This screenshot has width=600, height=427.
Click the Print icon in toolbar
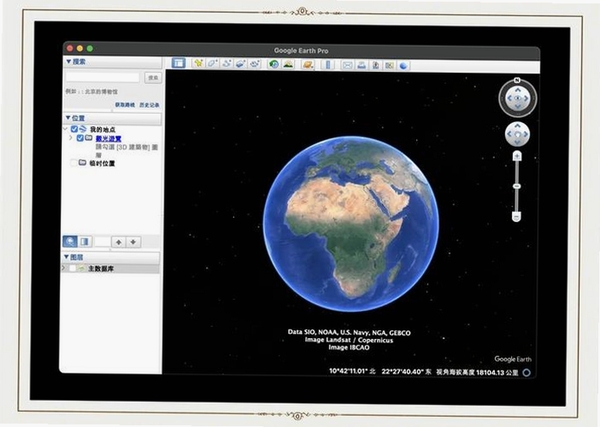pos(361,65)
